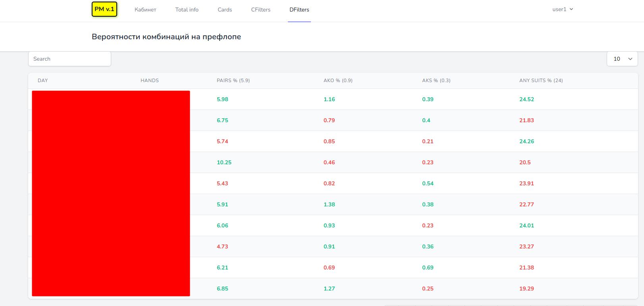Sort by ANY SUITS % (24) column header

541,81
